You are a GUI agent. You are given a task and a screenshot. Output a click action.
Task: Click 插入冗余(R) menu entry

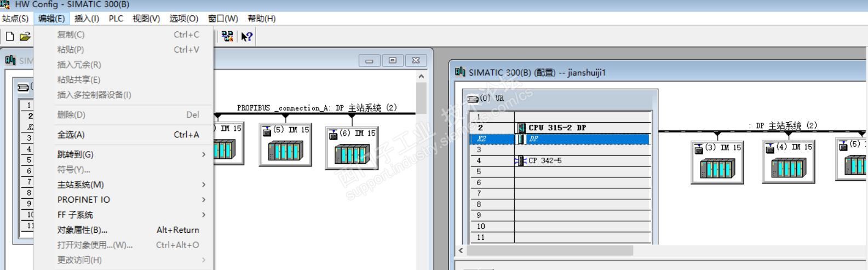coord(124,65)
